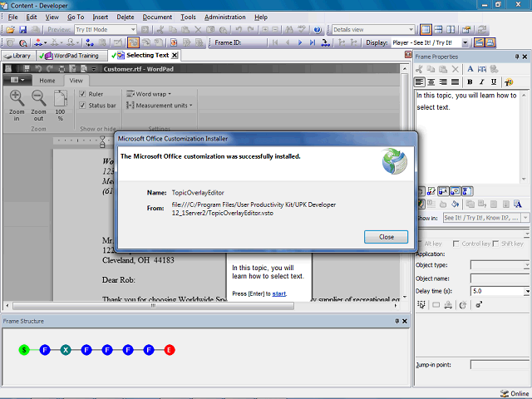Click the Cut scissors icon in main toolbar
The width and height of the screenshot is (532, 399).
click(160, 30)
